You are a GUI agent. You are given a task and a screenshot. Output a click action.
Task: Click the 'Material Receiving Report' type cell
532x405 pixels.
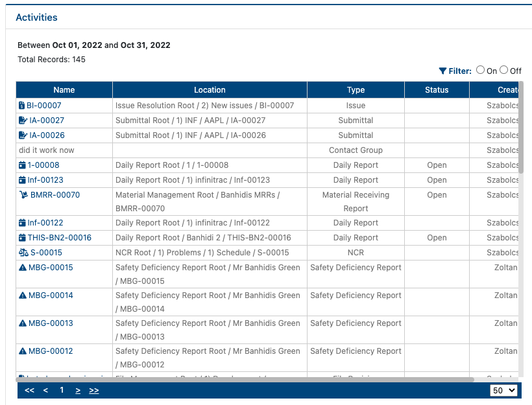point(356,202)
